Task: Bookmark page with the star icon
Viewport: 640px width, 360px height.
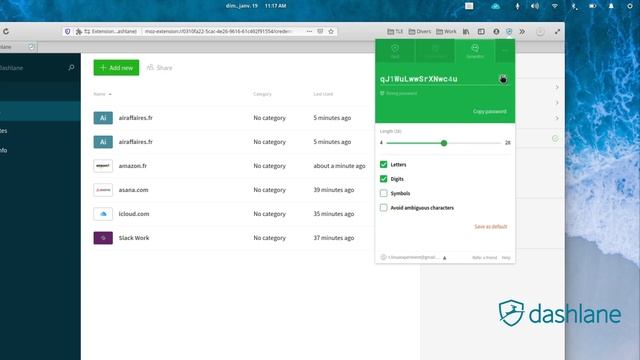Action: pos(331,31)
